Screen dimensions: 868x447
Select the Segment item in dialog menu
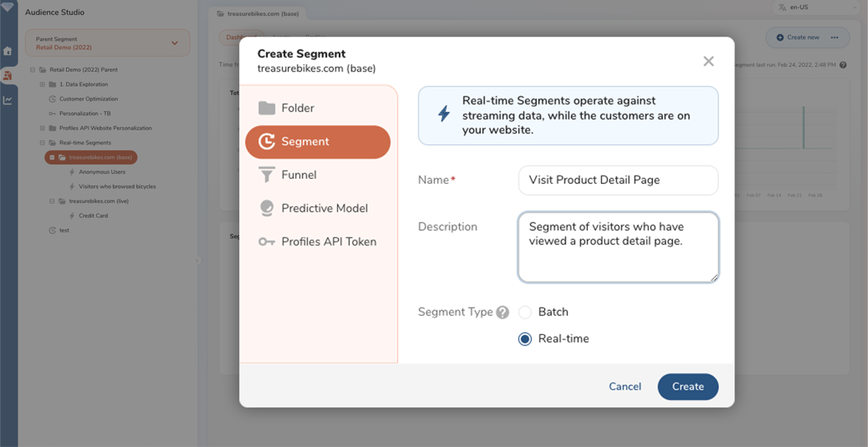(317, 142)
